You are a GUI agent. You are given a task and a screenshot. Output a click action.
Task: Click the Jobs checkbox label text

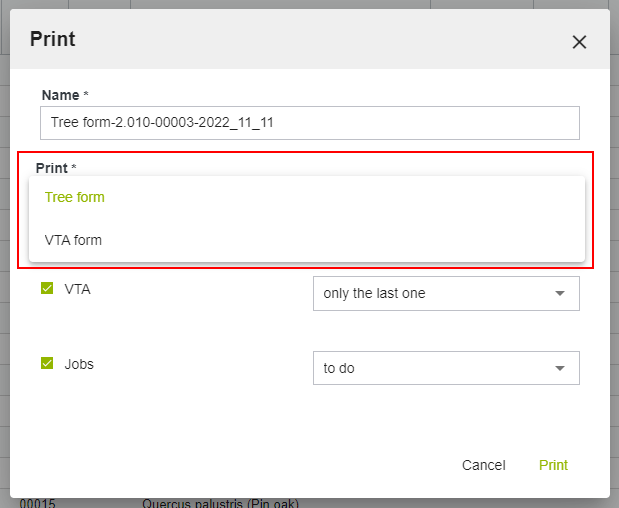click(79, 364)
